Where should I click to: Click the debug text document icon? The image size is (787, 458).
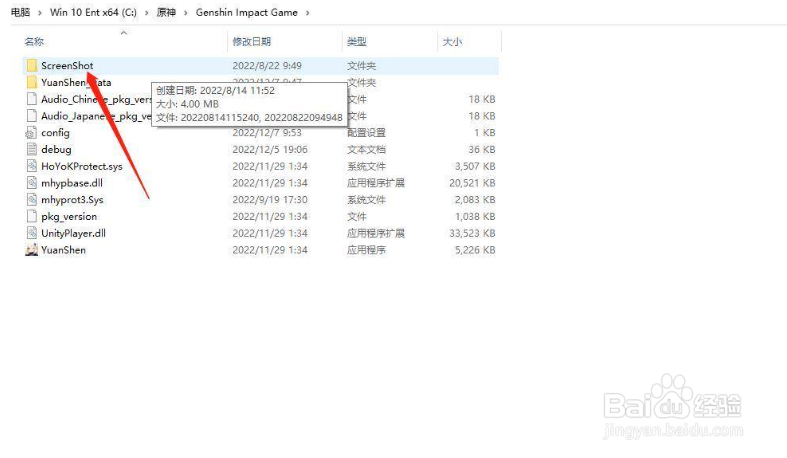32,149
